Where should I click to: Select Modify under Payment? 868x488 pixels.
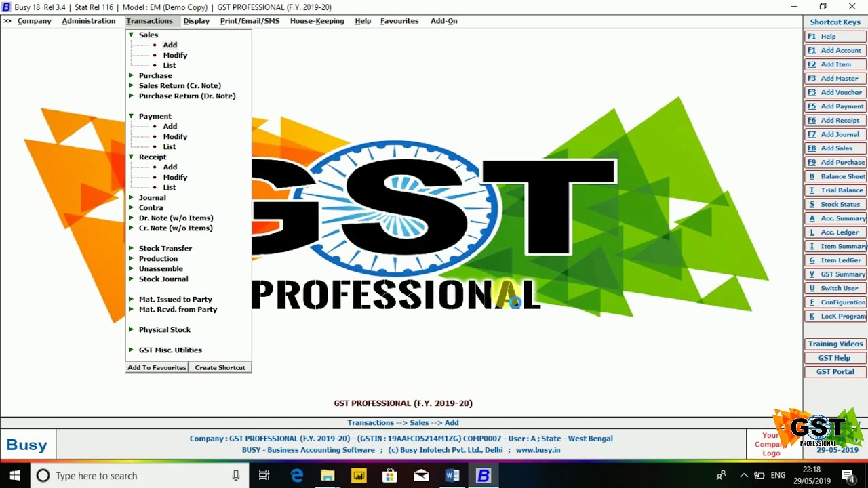point(175,136)
